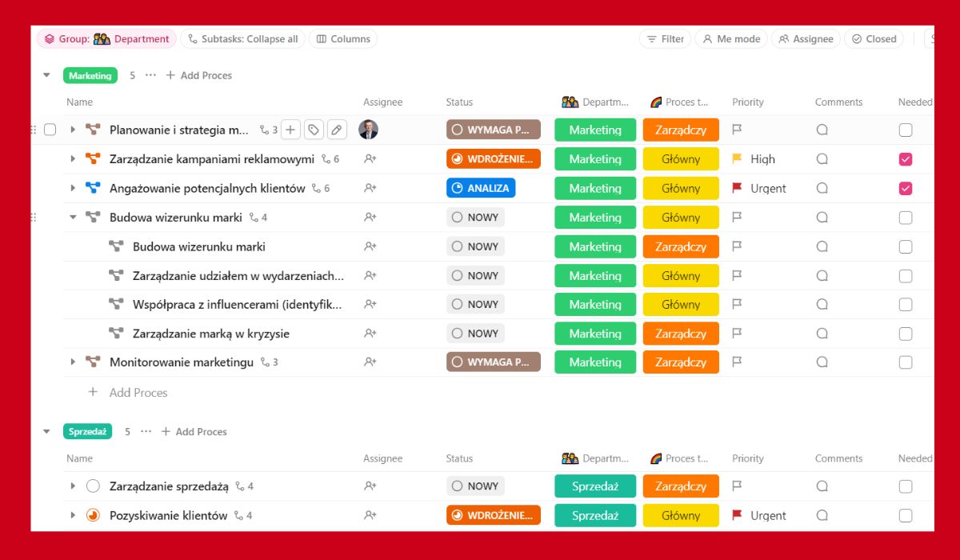Check the Needed box for Planowanie i strategia
This screenshot has height=560, width=960.
[x=905, y=130]
